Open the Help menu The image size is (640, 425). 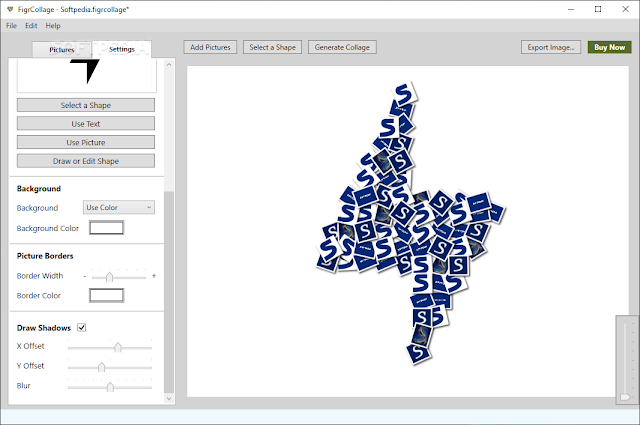(x=53, y=26)
